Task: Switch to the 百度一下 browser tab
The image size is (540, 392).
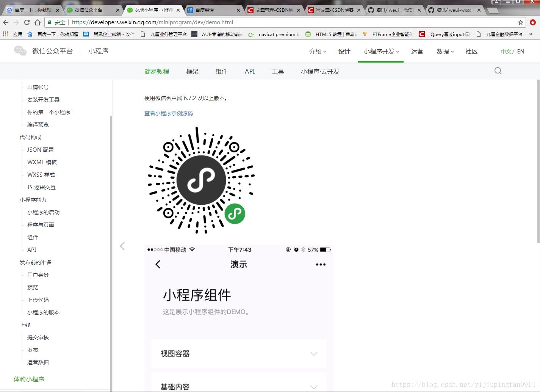Action: click(x=33, y=10)
